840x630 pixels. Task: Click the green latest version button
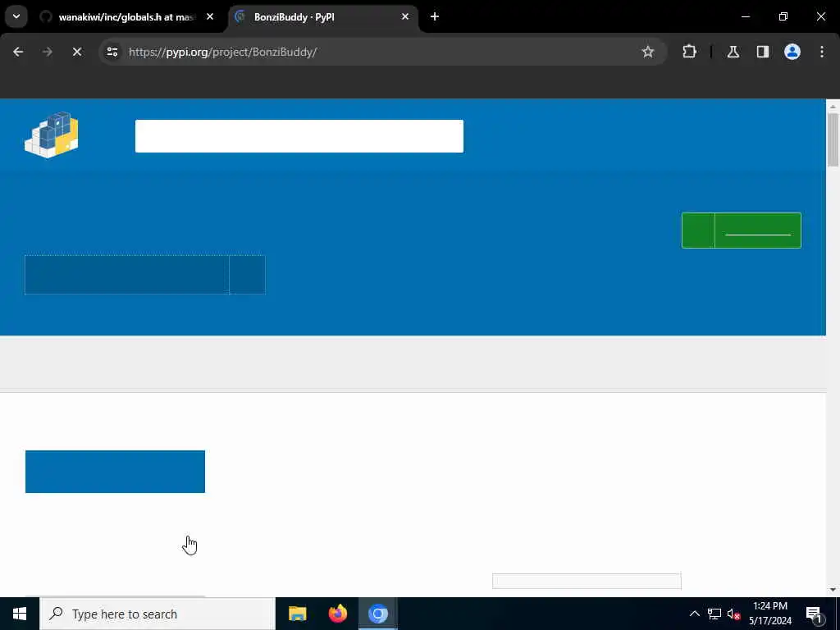click(742, 231)
